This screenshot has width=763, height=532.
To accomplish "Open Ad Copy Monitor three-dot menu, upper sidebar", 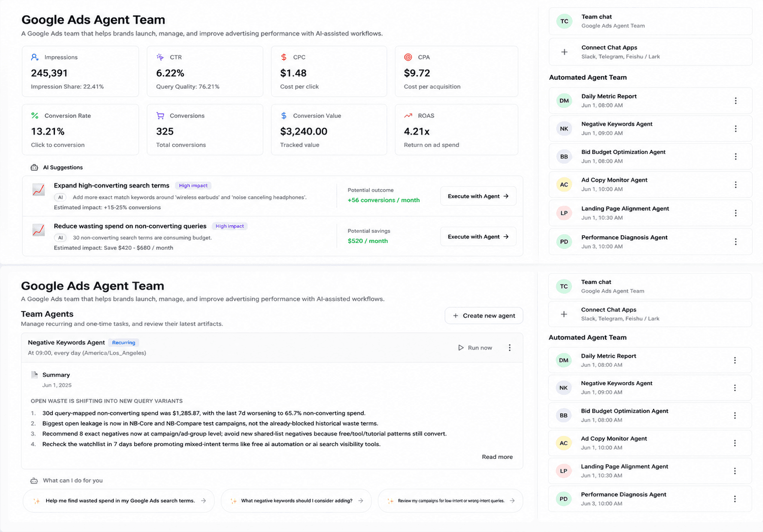I will pyautogui.click(x=736, y=184).
